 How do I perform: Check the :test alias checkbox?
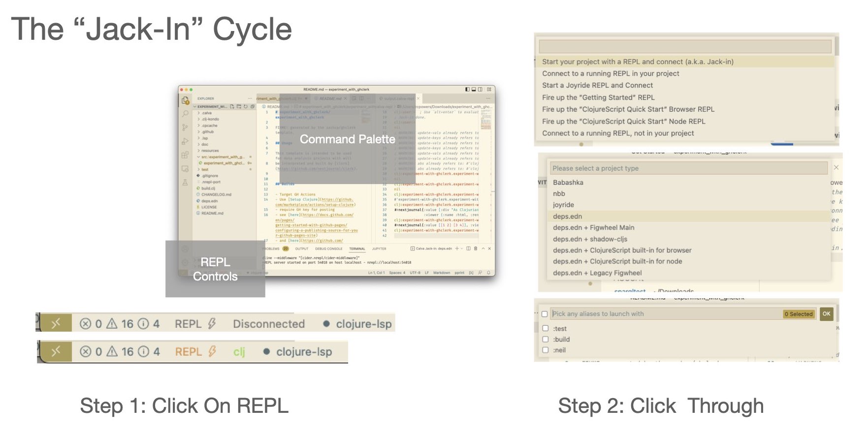545,328
